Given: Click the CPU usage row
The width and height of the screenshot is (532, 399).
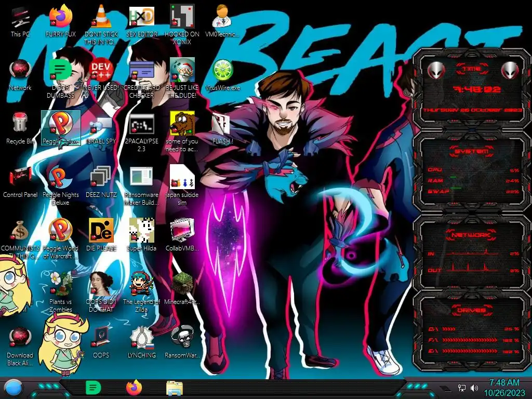Looking at the screenshot, I should point(473,170).
